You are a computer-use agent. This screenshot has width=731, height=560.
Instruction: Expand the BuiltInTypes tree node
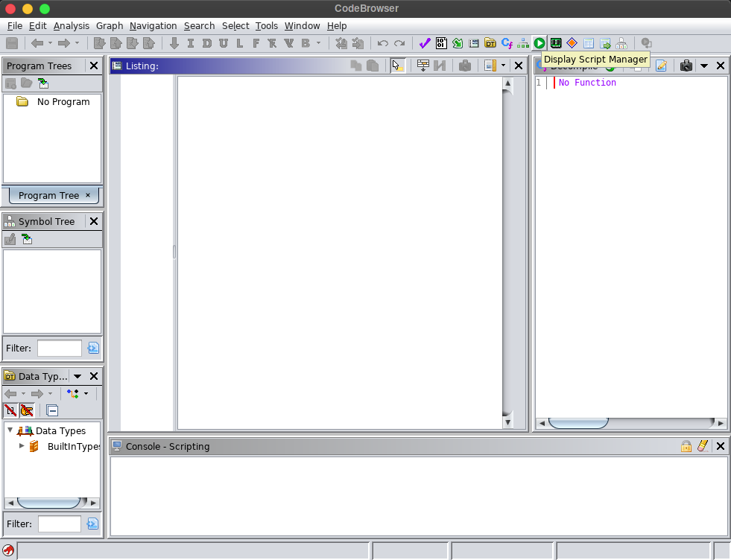(22, 446)
